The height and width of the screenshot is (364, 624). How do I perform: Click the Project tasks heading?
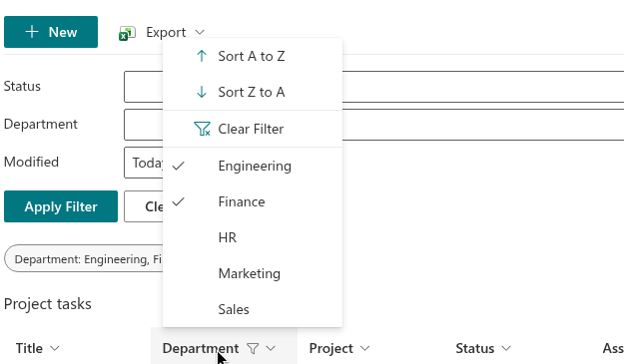click(x=47, y=304)
